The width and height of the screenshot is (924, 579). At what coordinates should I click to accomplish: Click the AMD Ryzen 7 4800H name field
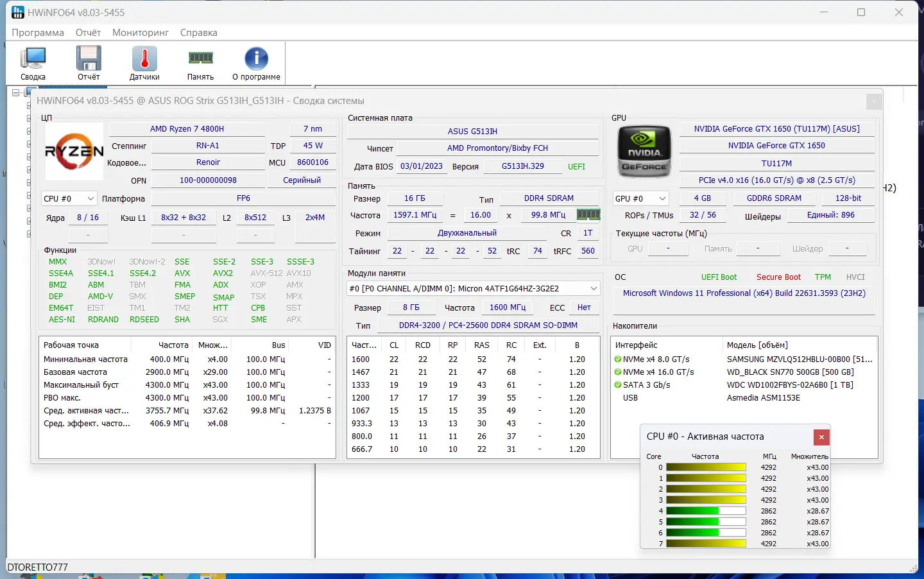click(x=187, y=129)
